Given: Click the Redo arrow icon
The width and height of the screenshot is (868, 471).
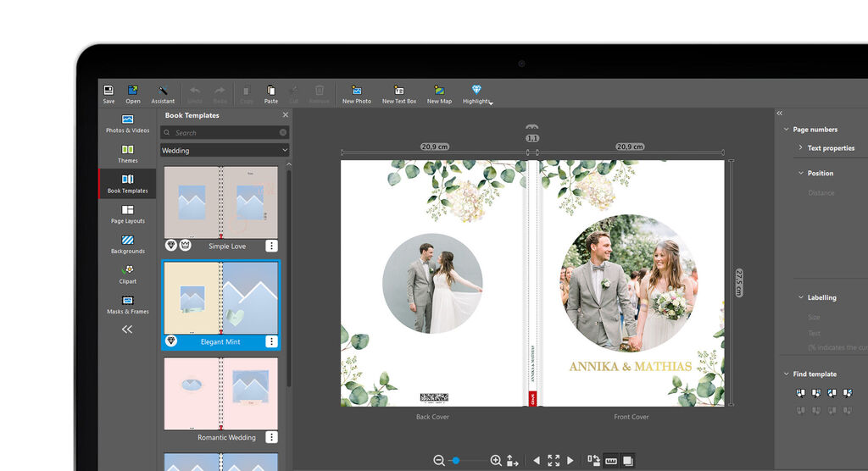Looking at the screenshot, I should click(220, 90).
